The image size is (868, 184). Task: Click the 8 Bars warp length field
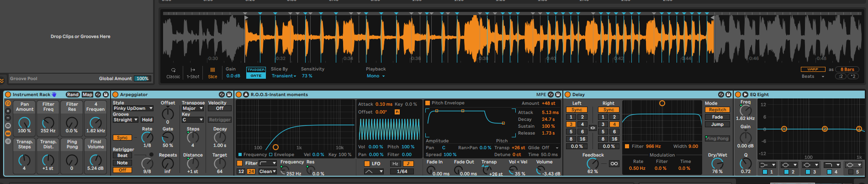pos(847,70)
